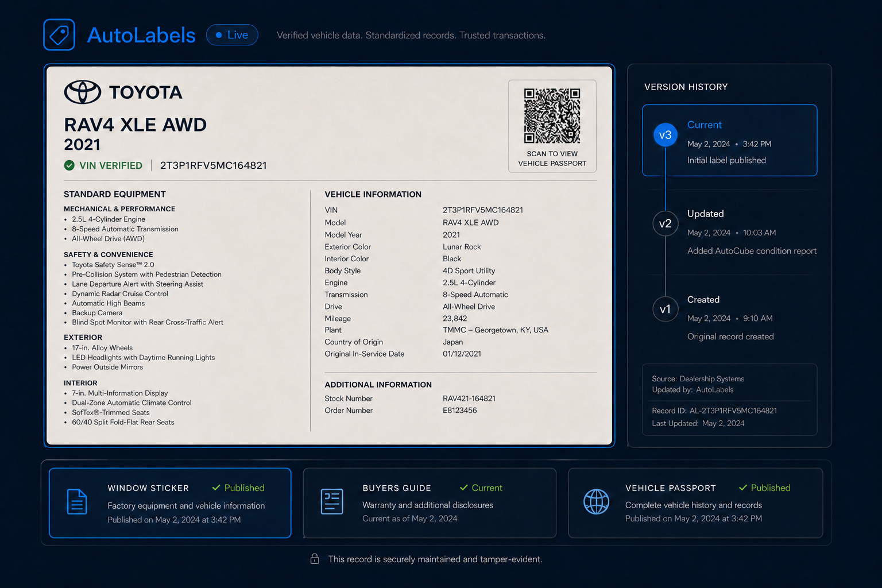Open the Vehicle Passport tab
882x588 pixels.
click(695, 503)
